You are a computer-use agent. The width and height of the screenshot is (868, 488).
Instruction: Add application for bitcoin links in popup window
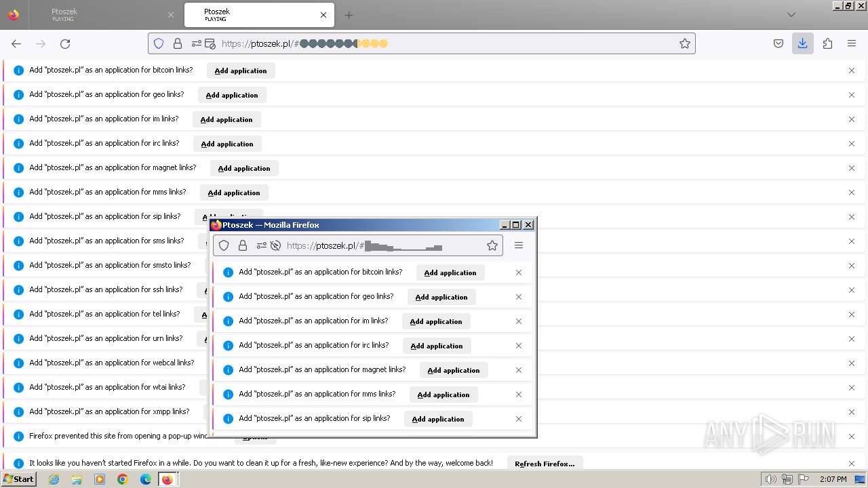450,272
